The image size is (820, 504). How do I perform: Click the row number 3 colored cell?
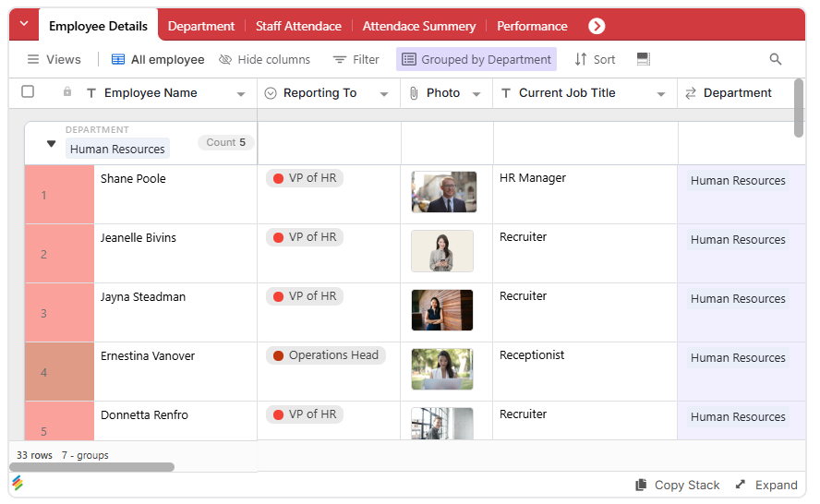[x=59, y=313]
